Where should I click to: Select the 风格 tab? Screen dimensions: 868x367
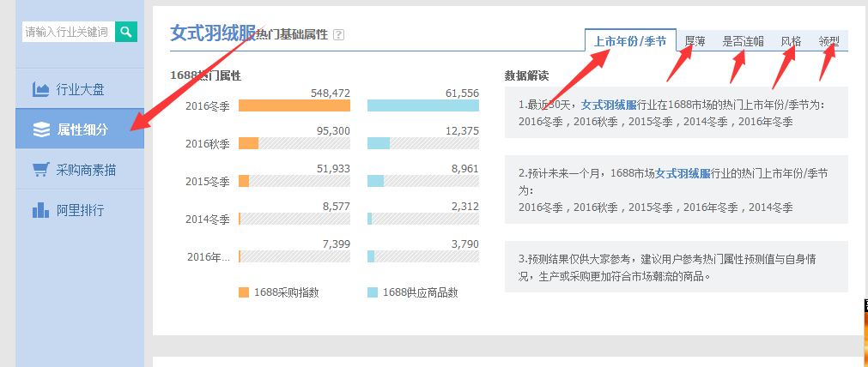(x=791, y=40)
